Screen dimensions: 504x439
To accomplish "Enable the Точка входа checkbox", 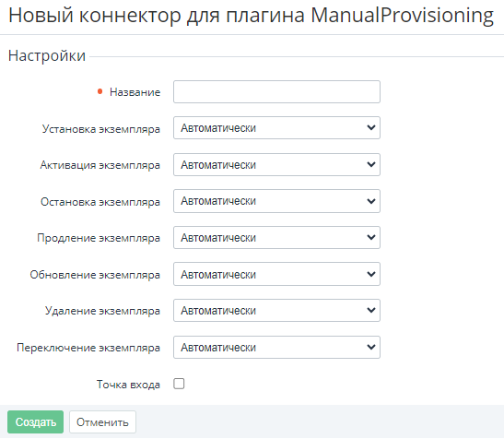I will (x=179, y=384).
